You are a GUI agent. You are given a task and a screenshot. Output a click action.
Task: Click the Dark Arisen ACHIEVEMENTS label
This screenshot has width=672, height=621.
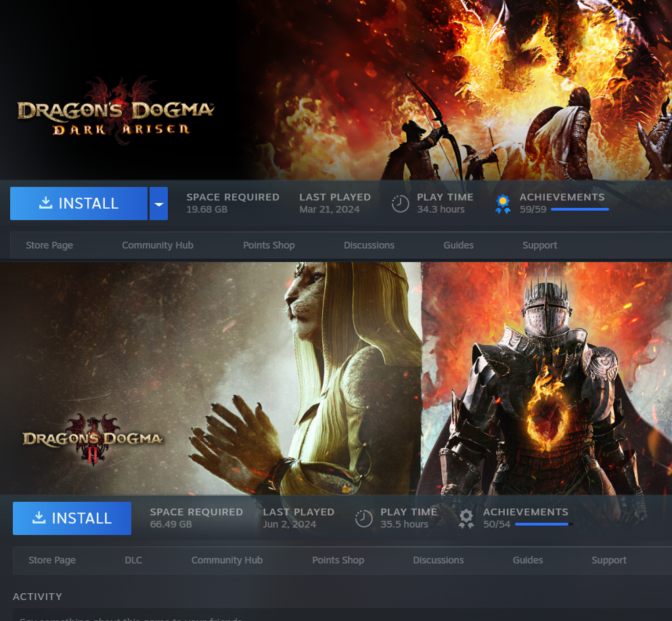(562, 197)
